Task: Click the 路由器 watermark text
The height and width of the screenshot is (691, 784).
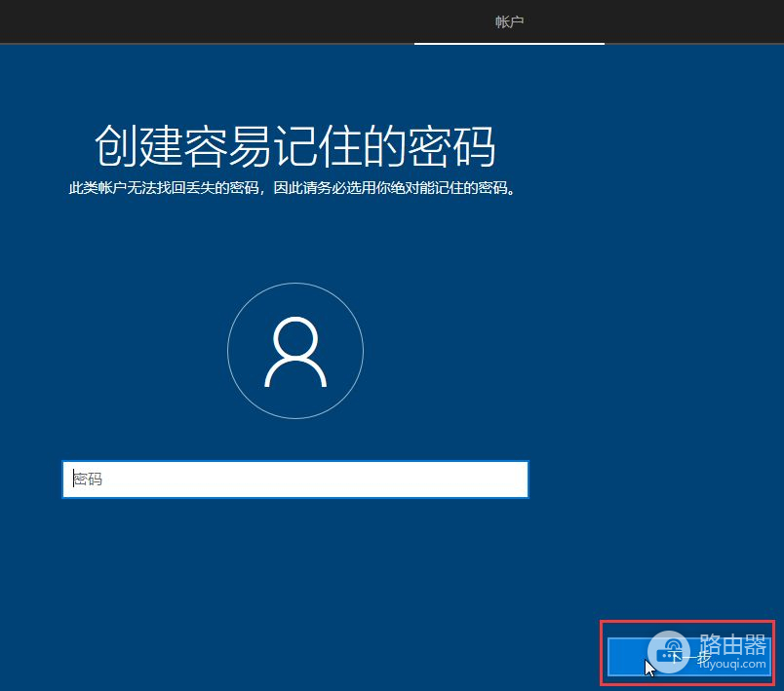Action: 733,645
